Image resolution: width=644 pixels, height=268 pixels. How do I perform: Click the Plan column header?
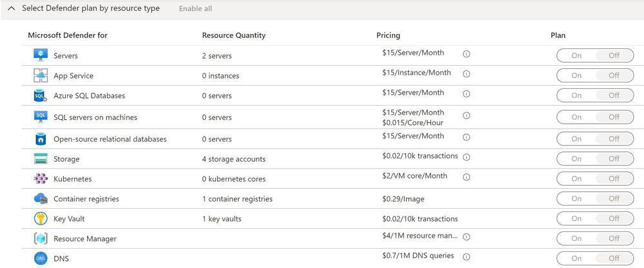[558, 35]
